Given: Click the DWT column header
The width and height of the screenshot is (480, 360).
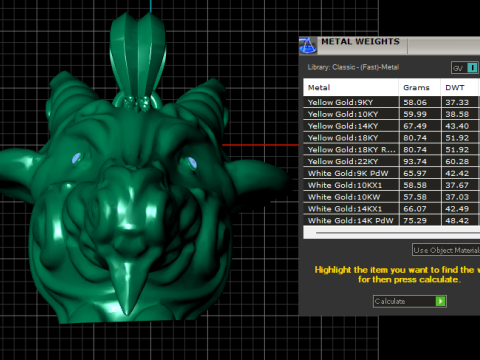Looking at the screenshot, I should coord(460,87).
